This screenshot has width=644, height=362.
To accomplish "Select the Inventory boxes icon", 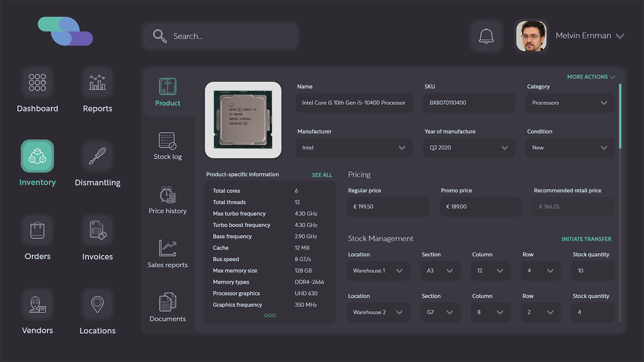I will click(x=37, y=156).
